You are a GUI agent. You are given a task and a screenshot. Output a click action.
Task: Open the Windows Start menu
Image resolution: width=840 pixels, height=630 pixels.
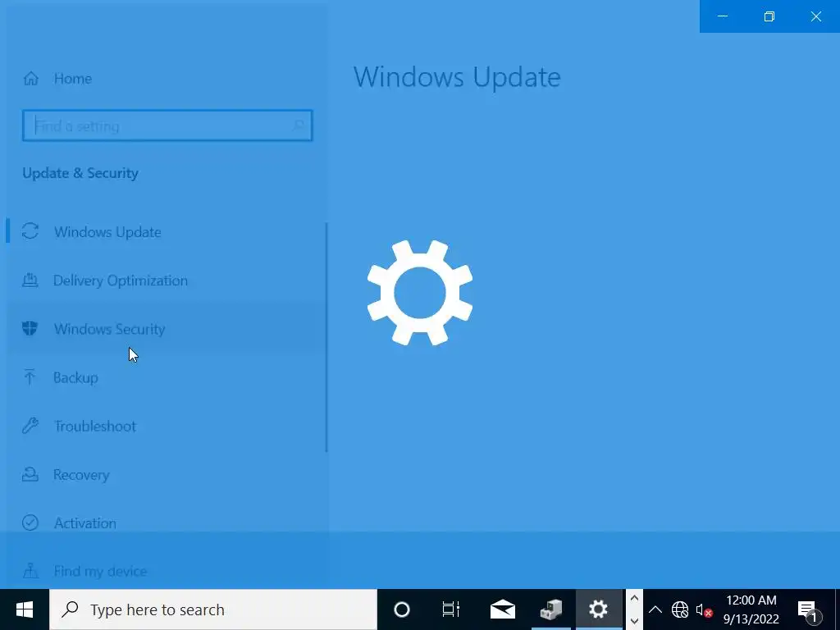pos(25,609)
